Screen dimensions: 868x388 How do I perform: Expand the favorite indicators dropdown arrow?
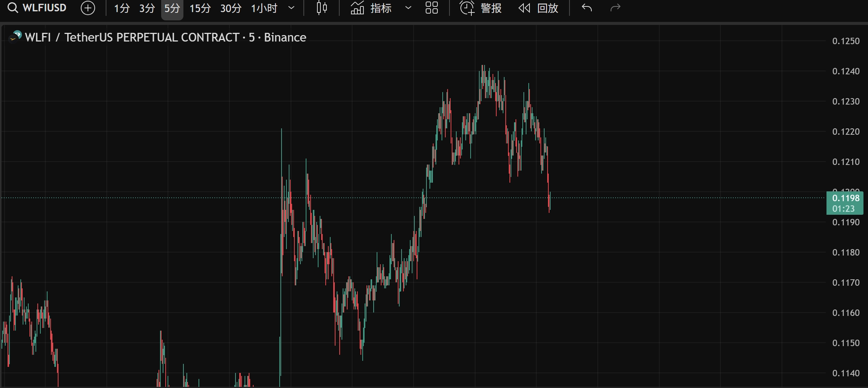pyautogui.click(x=408, y=8)
